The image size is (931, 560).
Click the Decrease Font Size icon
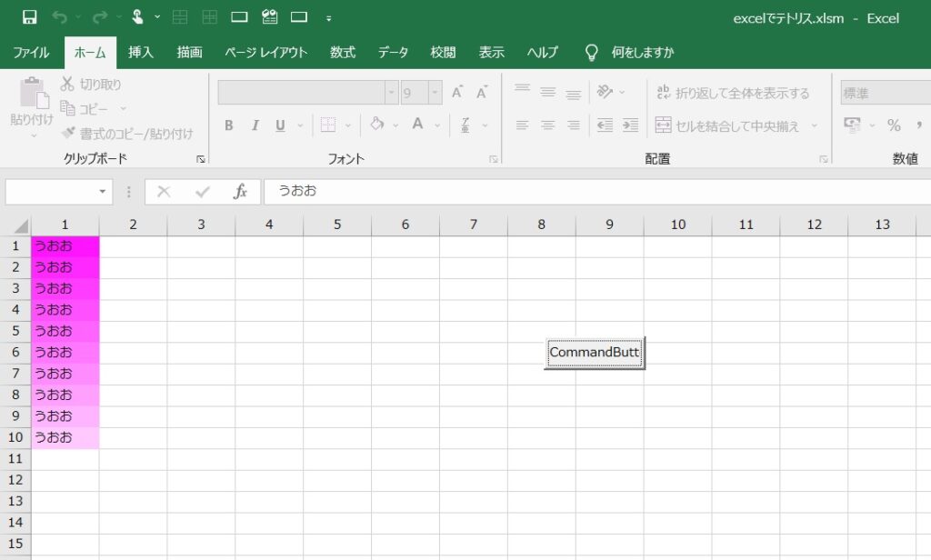(x=482, y=92)
